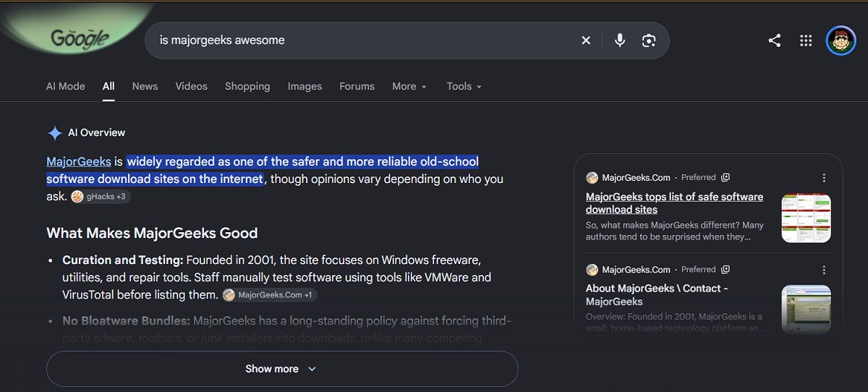Image resolution: width=868 pixels, height=392 pixels.
Task: Switch to the Images tab
Action: pos(305,86)
